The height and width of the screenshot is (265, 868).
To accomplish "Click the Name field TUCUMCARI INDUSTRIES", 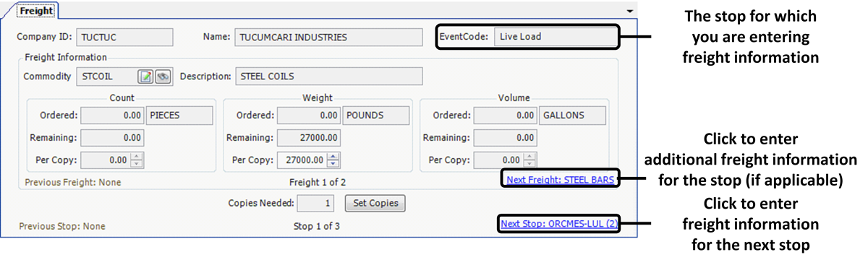I will coord(328,37).
